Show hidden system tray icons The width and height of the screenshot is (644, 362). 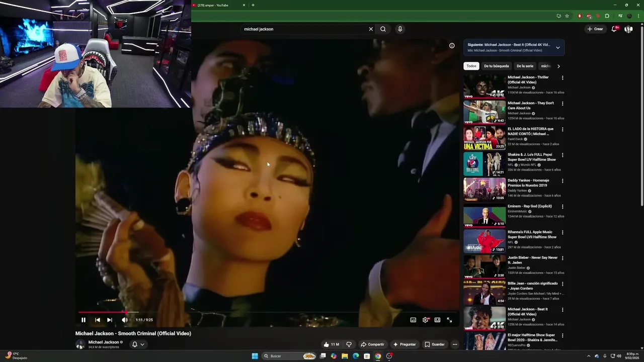click(x=589, y=356)
